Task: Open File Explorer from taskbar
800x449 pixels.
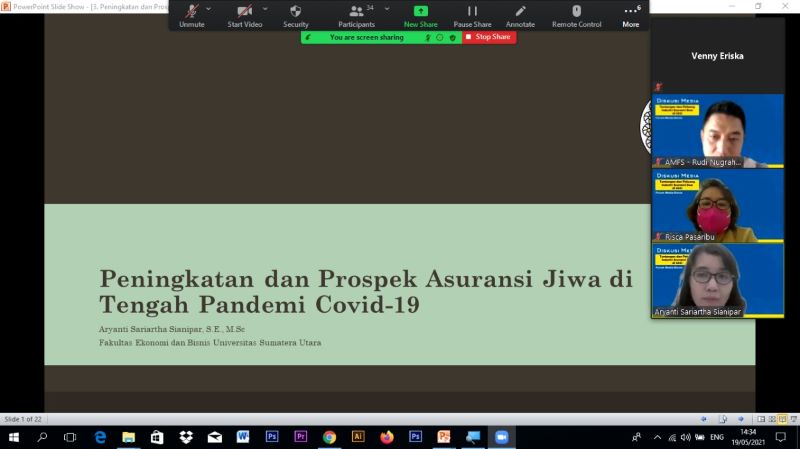Action: pos(129,437)
